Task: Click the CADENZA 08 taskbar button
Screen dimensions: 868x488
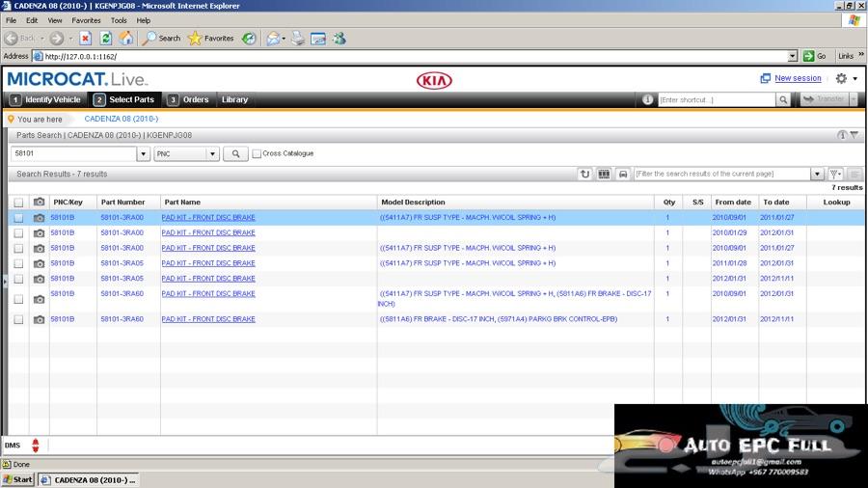Action: tap(88, 479)
